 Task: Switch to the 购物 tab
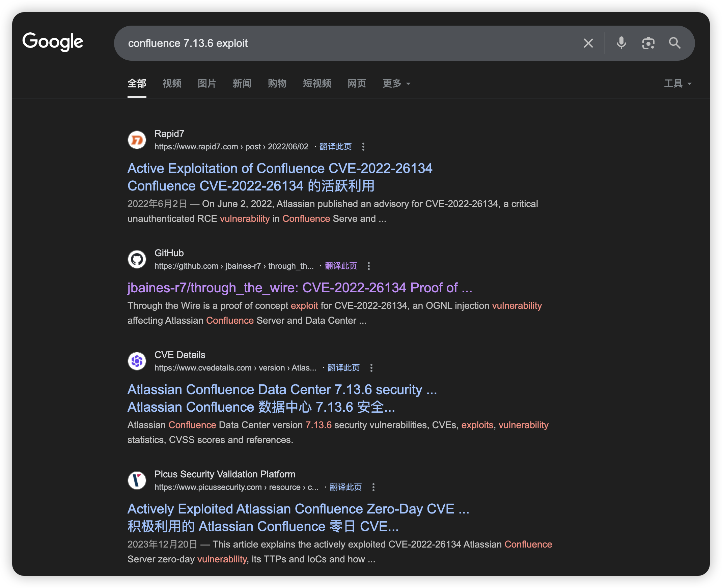click(x=277, y=83)
